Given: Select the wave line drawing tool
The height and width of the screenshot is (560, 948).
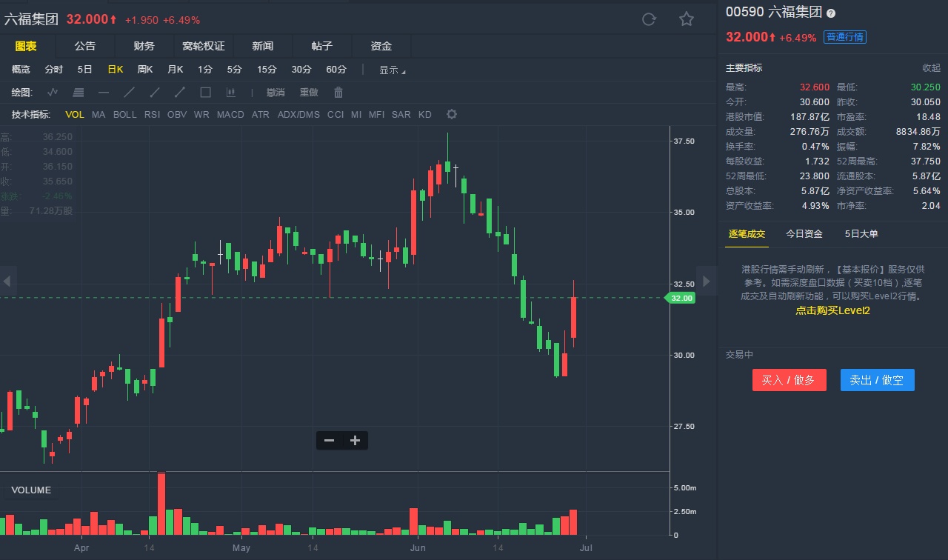Looking at the screenshot, I should pos(53,93).
